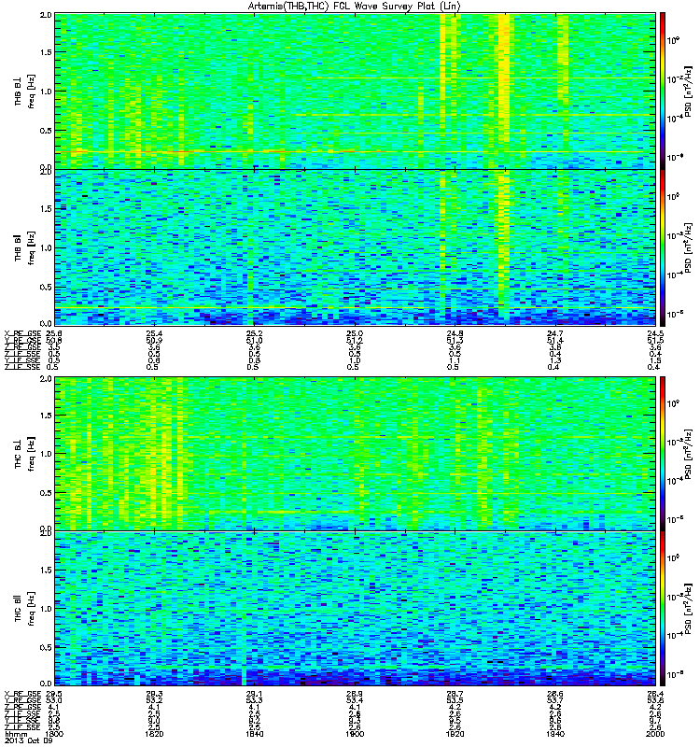Click the PSD color bar beside THC B-parallel panel

click(662, 609)
